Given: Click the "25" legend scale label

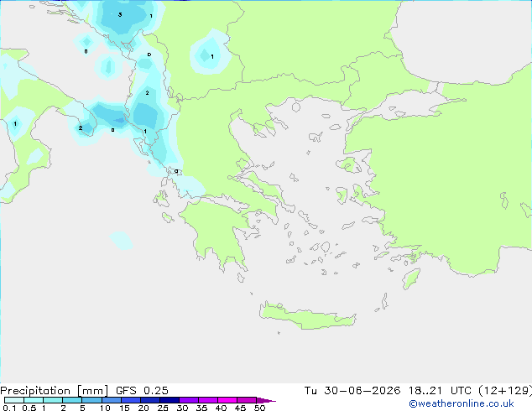Looking at the screenshot, I should [x=163, y=408].
